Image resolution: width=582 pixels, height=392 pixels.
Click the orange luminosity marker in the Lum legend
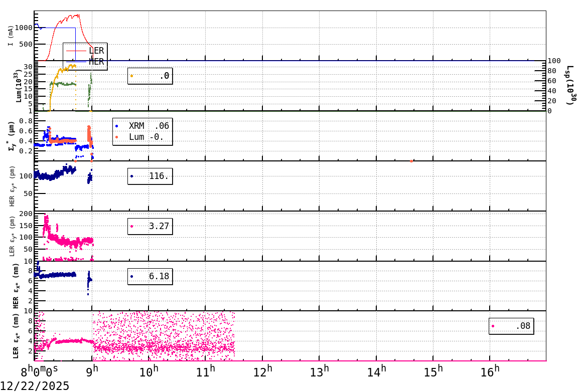(132, 75)
